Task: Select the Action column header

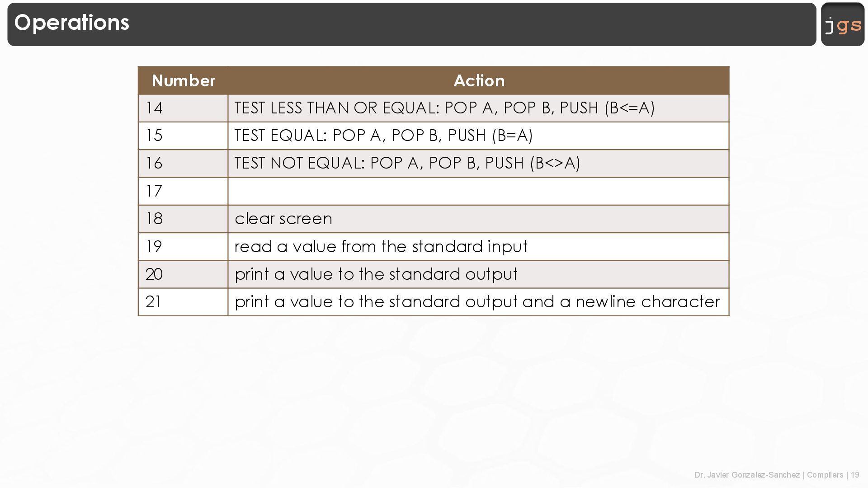Action: coord(479,81)
